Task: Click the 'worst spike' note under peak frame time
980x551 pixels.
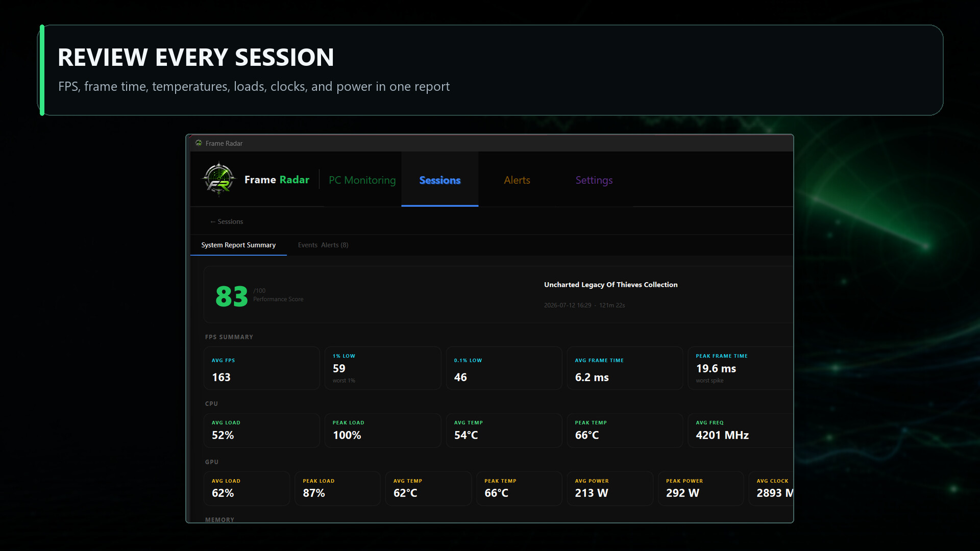Action: [x=709, y=381]
